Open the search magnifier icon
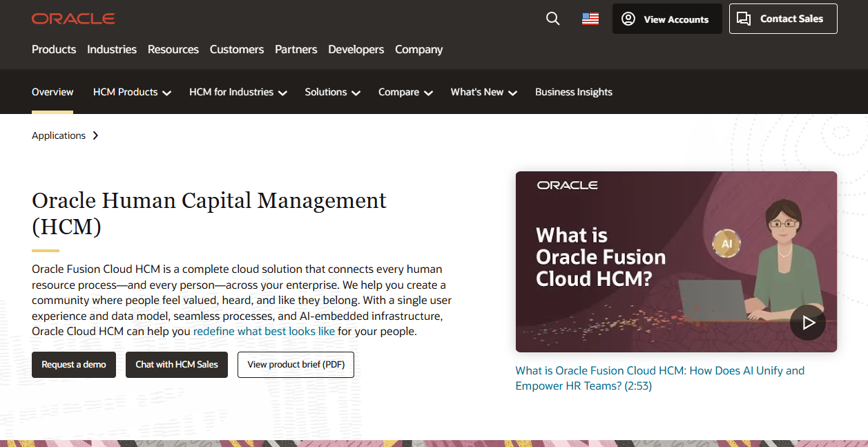The height and width of the screenshot is (447, 868). pos(552,19)
